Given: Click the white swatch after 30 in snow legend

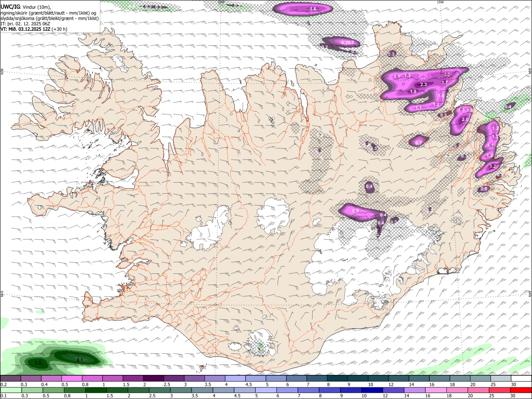Looking at the screenshot, I should [521, 378].
